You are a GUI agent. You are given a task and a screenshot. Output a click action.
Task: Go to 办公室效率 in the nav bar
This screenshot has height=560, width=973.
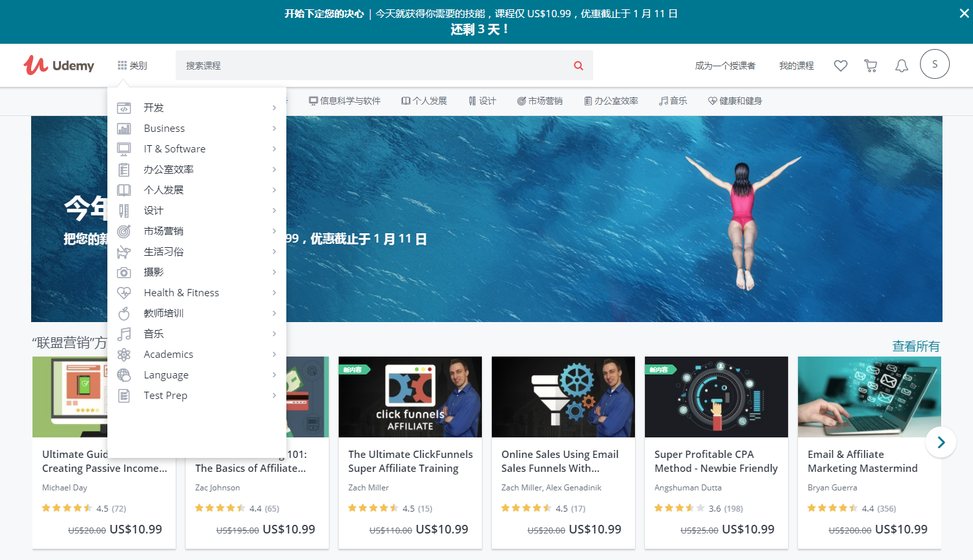coord(611,101)
